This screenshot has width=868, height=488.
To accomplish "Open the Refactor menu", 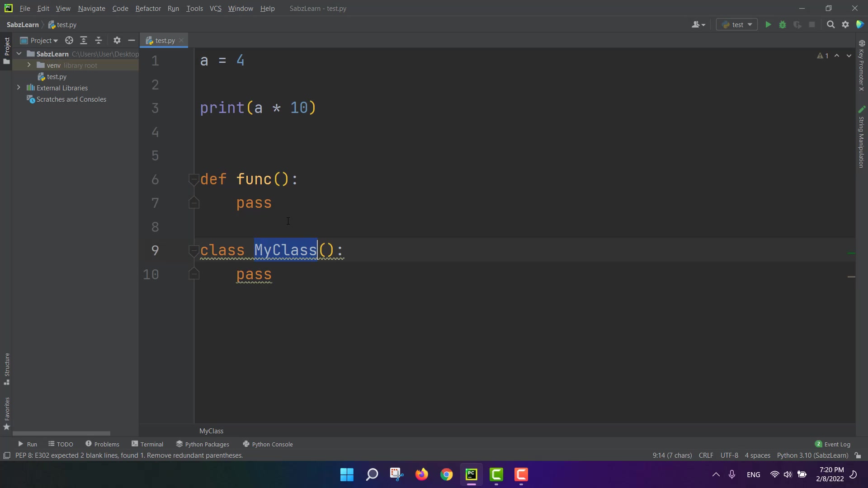I will (x=148, y=9).
